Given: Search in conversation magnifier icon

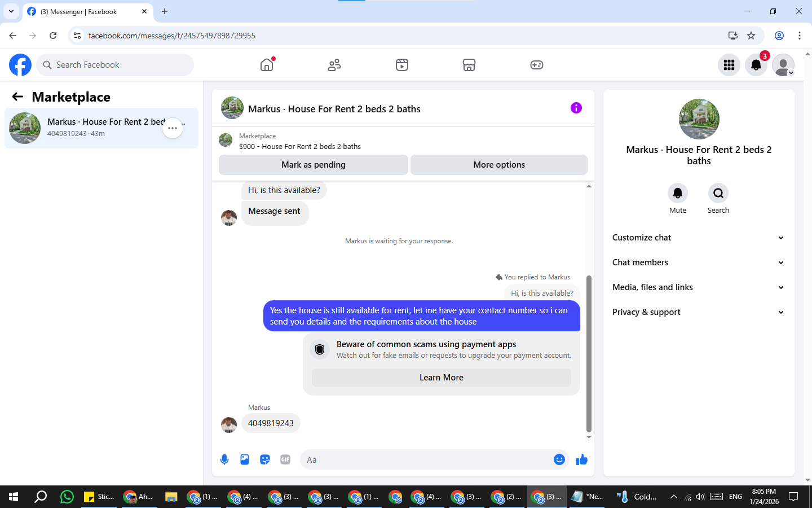Looking at the screenshot, I should tap(718, 193).
